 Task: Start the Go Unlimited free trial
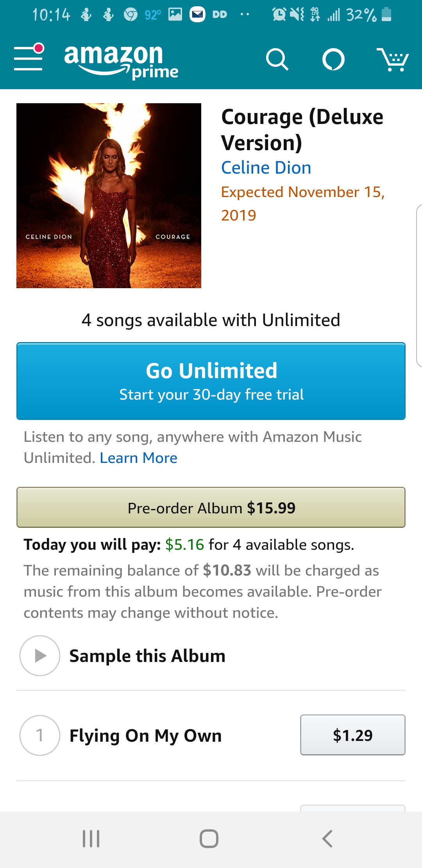211,381
